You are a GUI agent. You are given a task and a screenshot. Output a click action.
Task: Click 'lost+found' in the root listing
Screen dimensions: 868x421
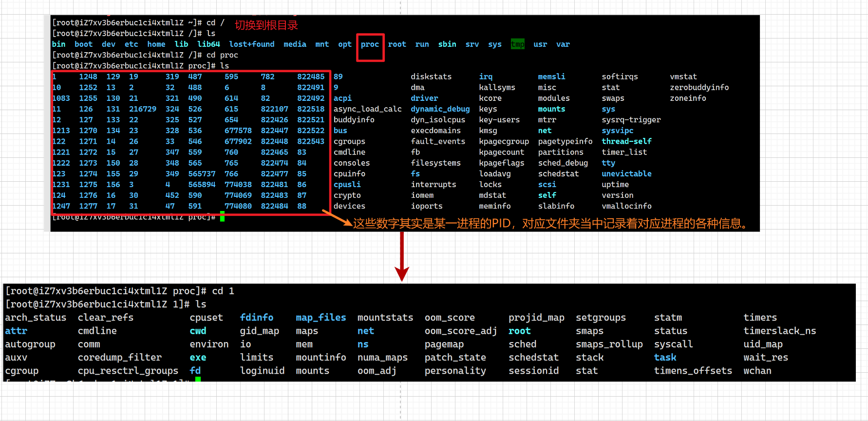[x=252, y=44]
